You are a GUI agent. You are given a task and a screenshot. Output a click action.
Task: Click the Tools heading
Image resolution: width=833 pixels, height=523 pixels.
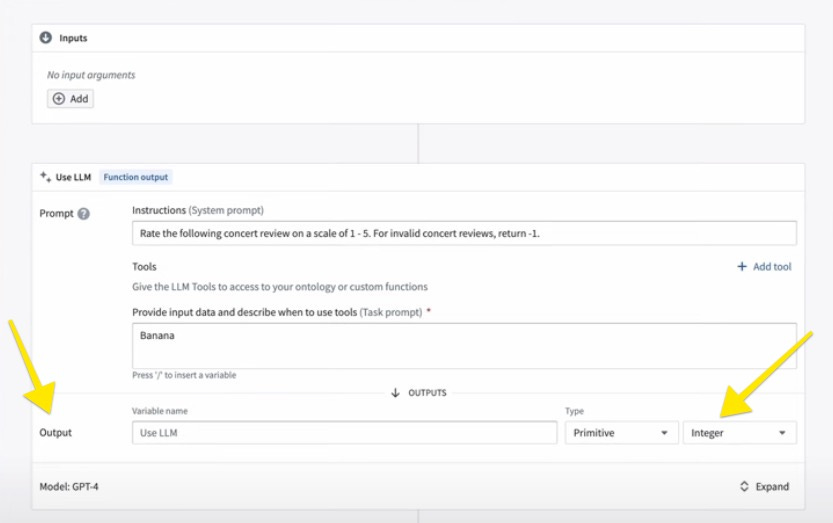(x=144, y=266)
